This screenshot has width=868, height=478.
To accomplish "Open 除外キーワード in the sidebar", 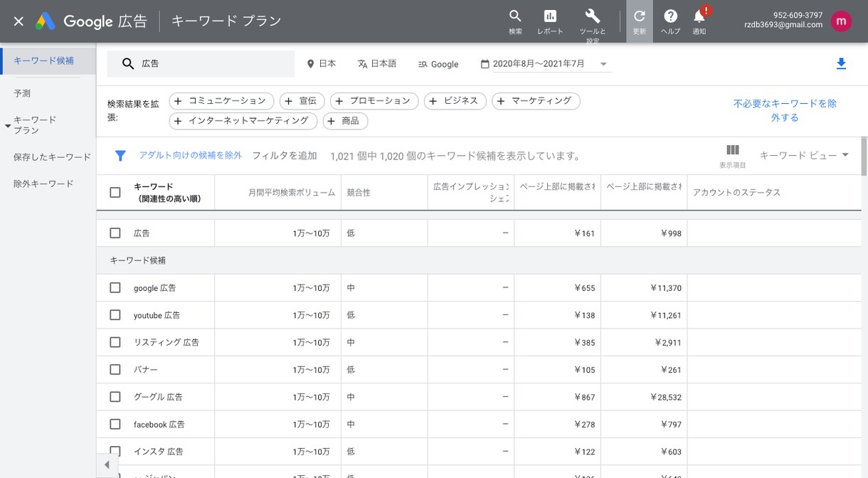I will (x=43, y=184).
